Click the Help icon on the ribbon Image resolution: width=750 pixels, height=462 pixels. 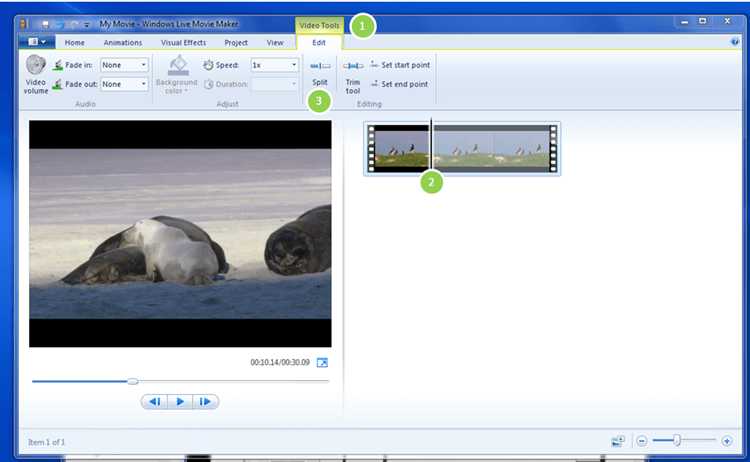[735, 42]
